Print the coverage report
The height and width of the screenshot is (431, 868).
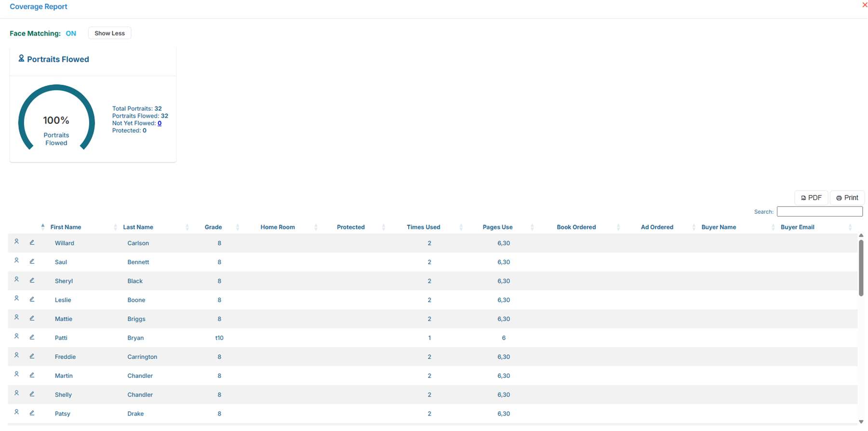coord(847,198)
